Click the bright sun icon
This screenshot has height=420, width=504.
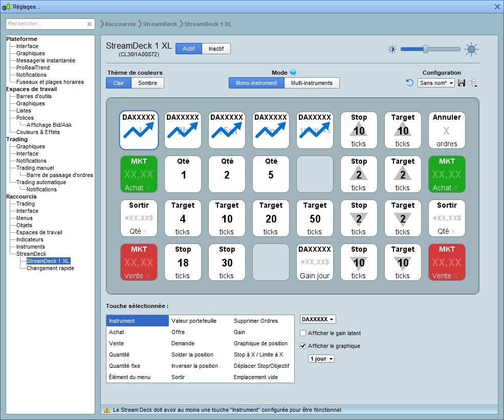(x=471, y=49)
